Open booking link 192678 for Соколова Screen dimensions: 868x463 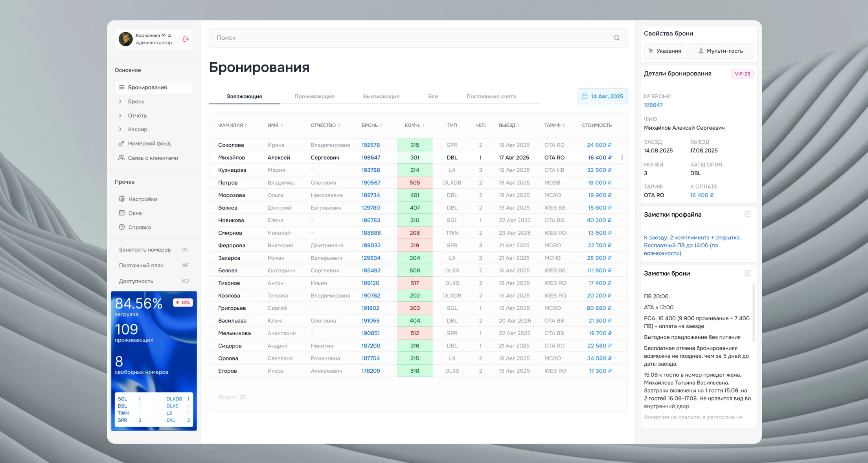[x=371, y=145]
